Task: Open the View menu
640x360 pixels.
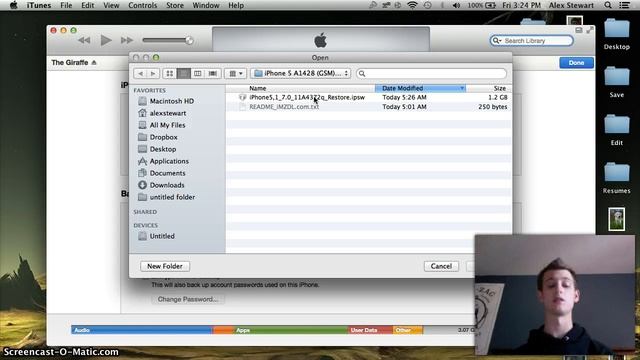Action: tap(111, 5)
